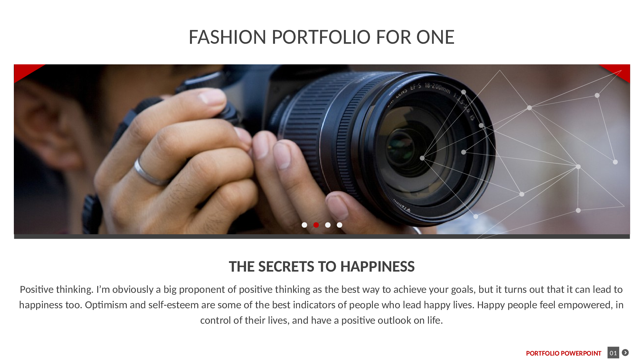Click the next-slide arrow icon beside 01
644x362 pixels.
tap(625, 353)
